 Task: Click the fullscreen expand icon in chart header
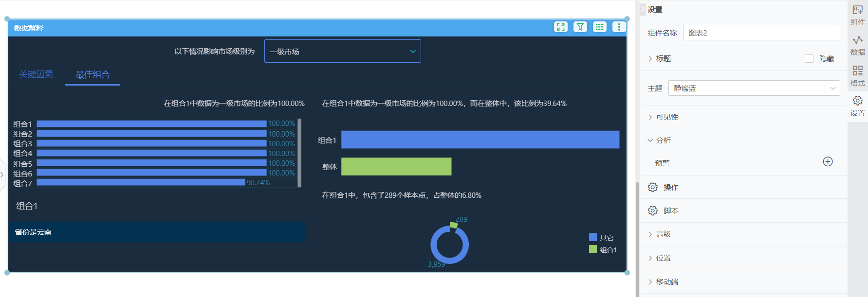[x=561, y=27]
